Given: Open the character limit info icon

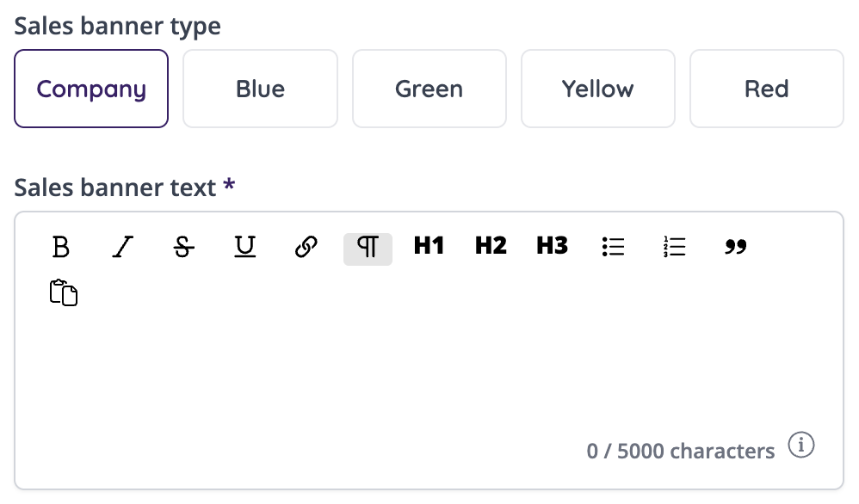Looking at the screenshot, I should 801,446.
